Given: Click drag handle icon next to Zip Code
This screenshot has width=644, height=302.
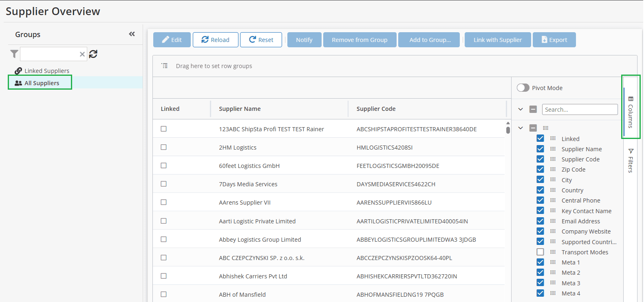Looking at the screenshot, I should pyautogui.click(x=553, y=169).
